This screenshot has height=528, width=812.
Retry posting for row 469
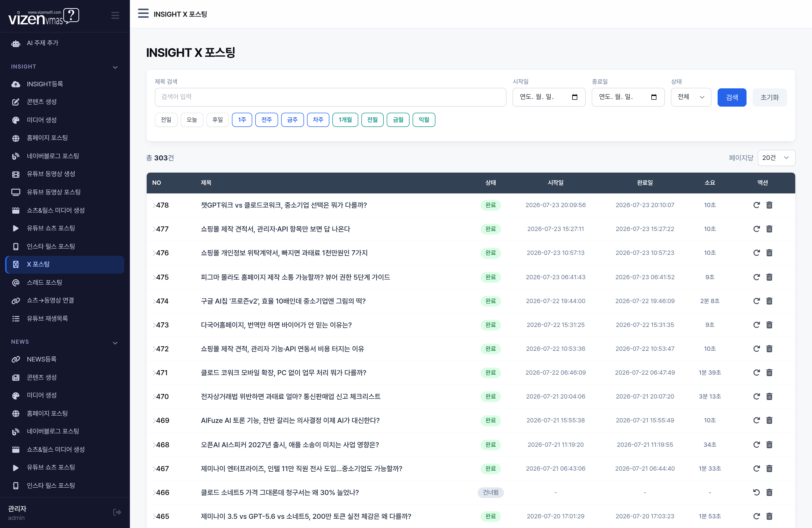(756, 420)
